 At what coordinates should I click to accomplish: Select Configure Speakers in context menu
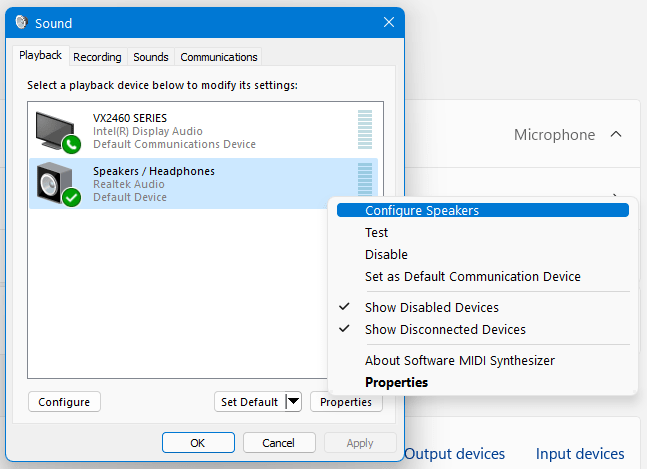tap(483, 210)
